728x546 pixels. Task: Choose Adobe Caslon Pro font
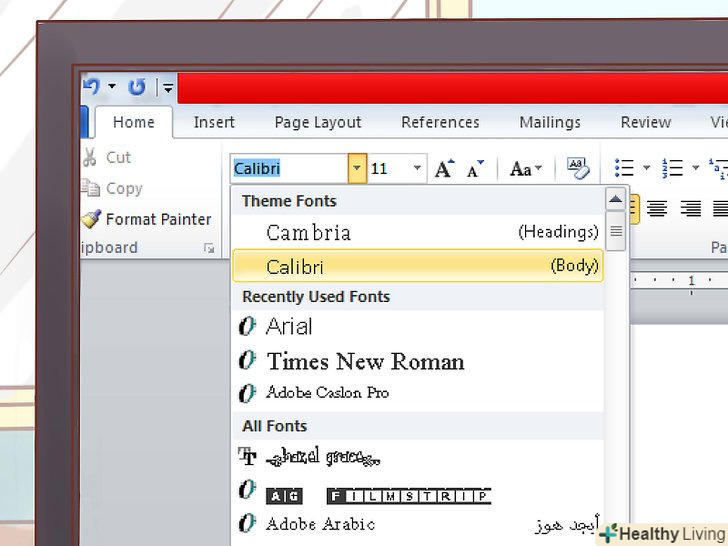tap(418, 393)
